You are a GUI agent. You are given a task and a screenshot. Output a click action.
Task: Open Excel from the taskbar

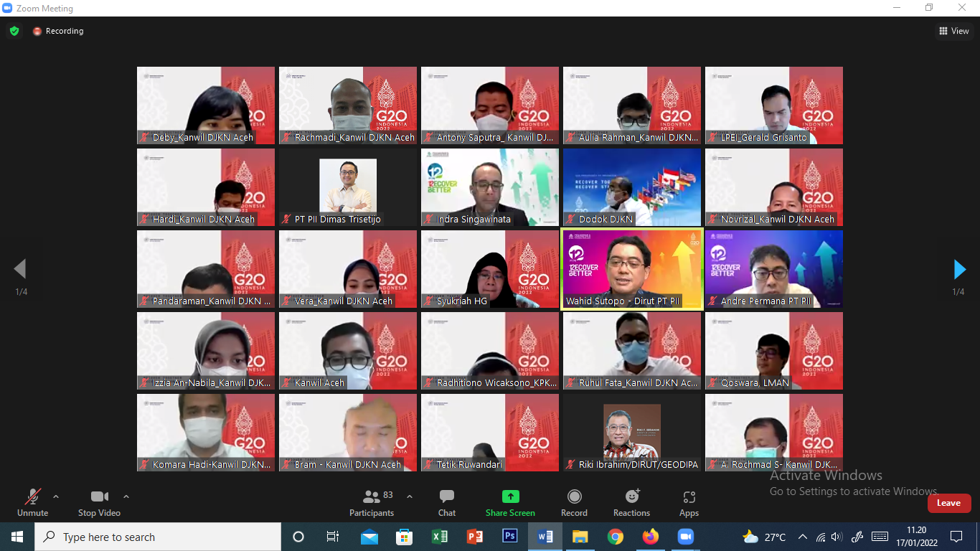[x=440, y=537]
